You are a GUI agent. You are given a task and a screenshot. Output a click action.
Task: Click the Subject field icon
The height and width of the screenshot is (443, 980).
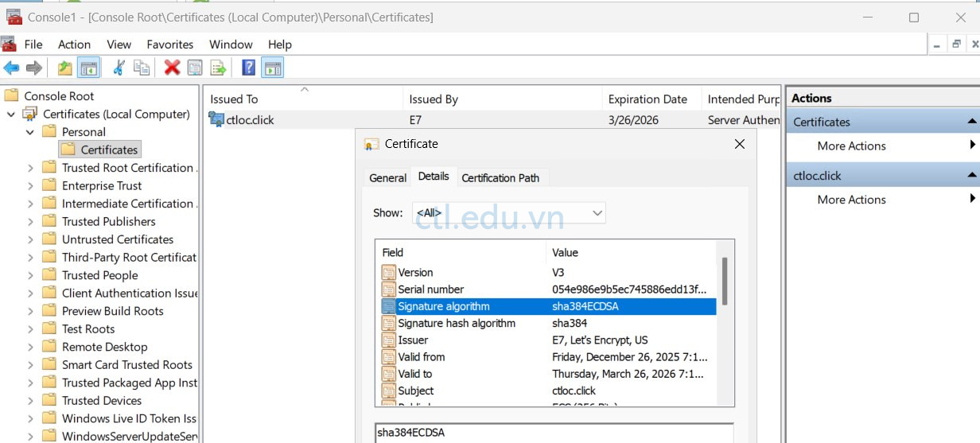tap(388, 391)
